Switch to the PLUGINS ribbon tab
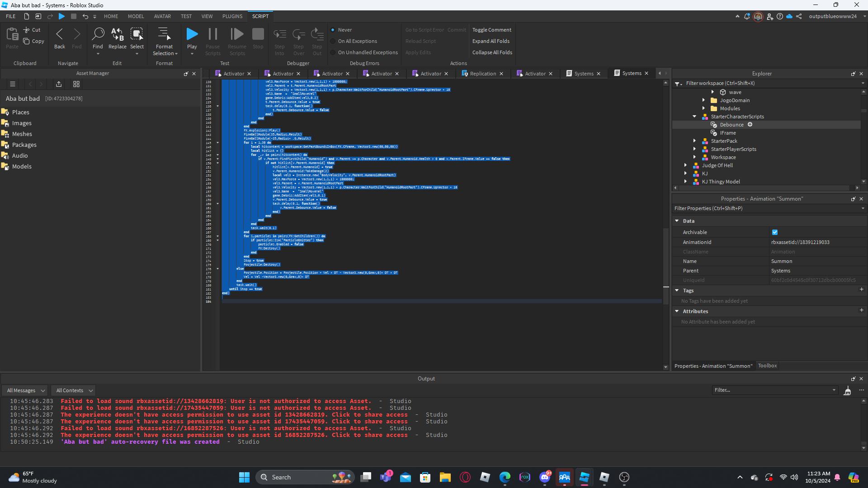Image resolution: width=868 pixels, height=488 pixels. (232, 16)
